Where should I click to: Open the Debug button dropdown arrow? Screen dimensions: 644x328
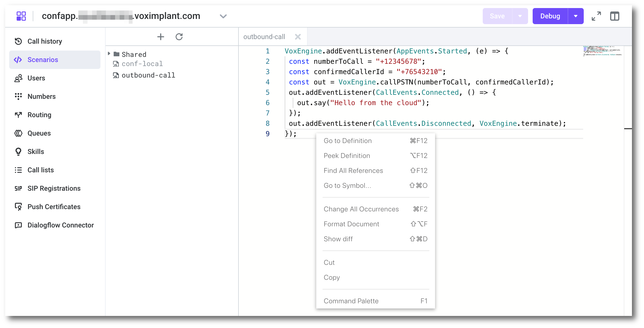tap(575, 16)
